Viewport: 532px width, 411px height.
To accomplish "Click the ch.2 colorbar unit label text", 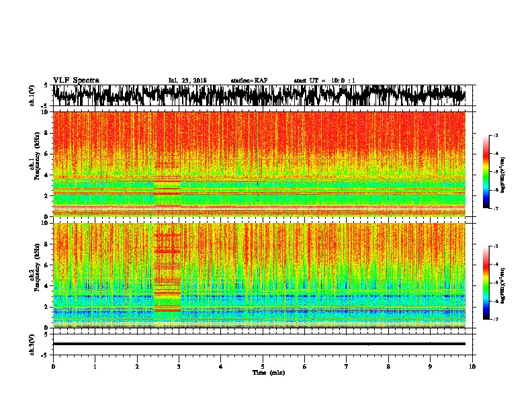I will click(503, 285).
